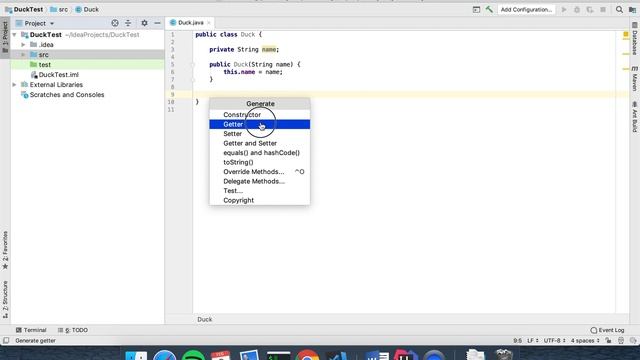Choose Copyright in Generate menu
Viewport: 640px width, 360px height.
click(x=260, y=200)
